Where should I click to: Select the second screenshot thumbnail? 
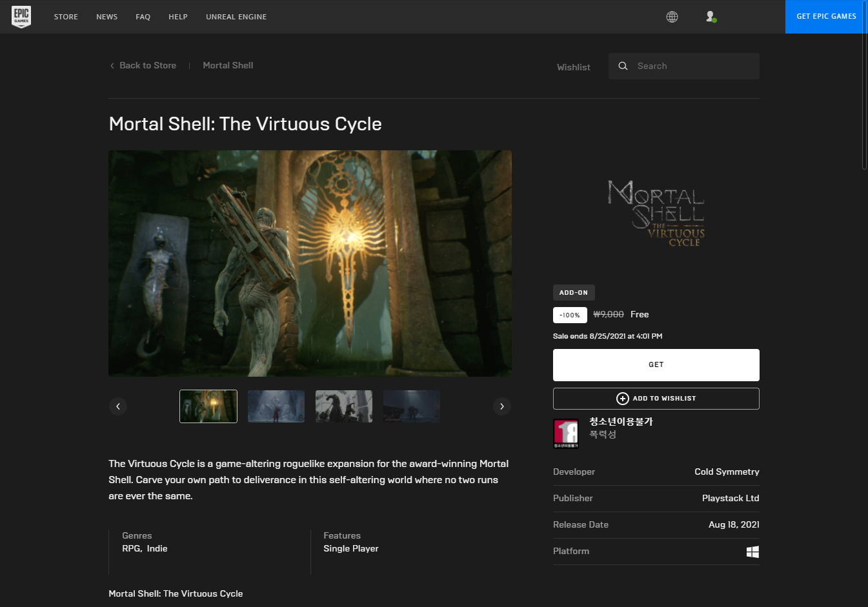[276, 406]
